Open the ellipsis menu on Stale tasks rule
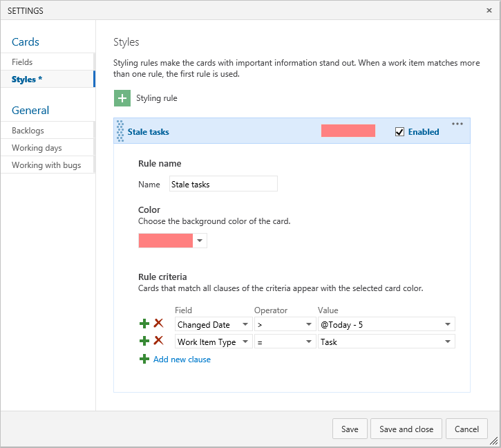Image resolution: width=501 pixels, height=448 pixels. pyautogui.click(x=457, y=124)
